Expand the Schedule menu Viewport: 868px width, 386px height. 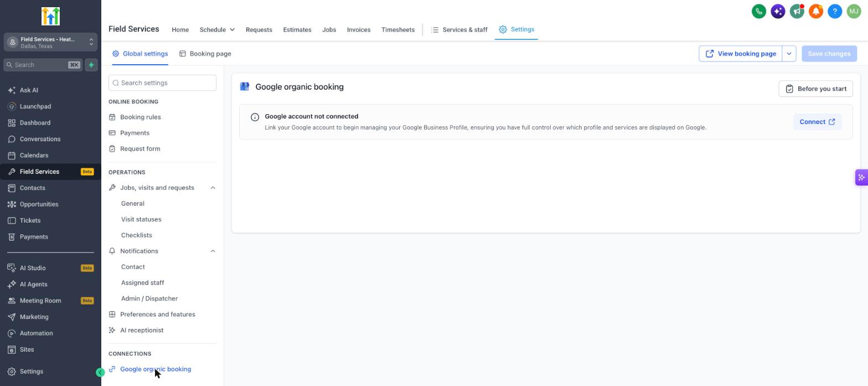[x=217, y=29]
